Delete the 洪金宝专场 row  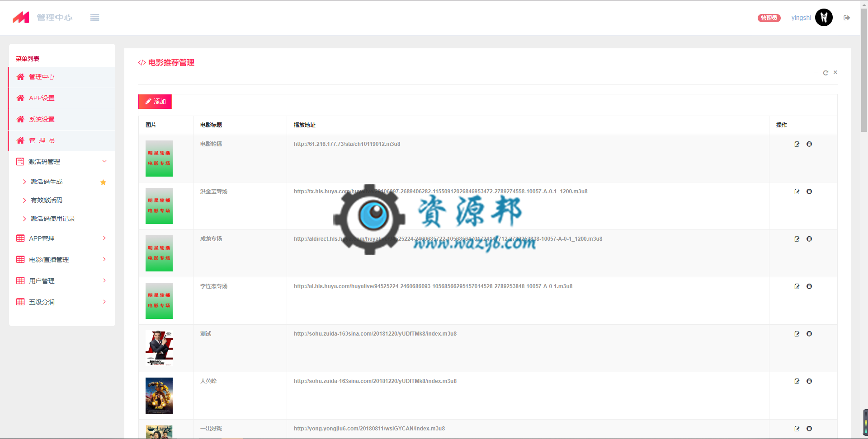tap(809, 191)
